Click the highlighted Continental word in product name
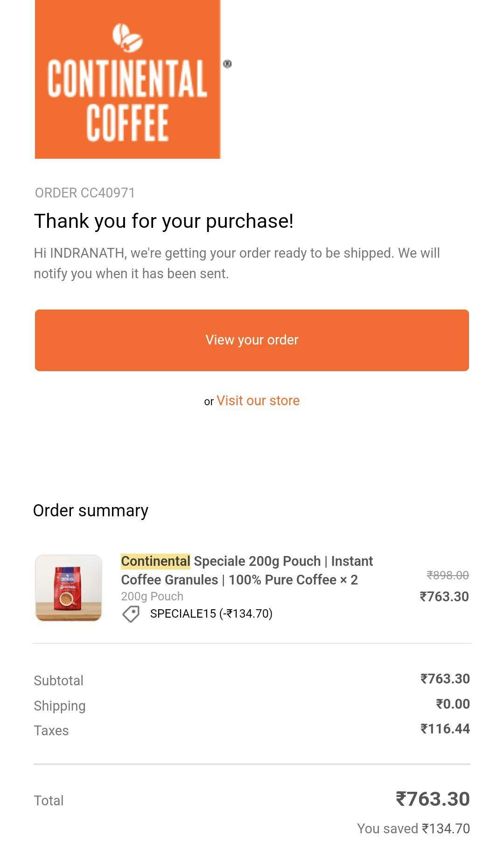 point(155,561)
